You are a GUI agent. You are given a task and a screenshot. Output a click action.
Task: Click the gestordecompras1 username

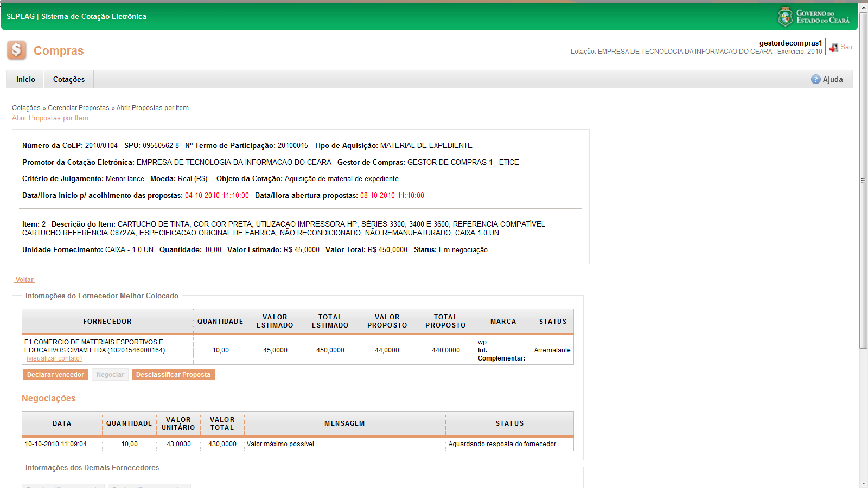790,43
